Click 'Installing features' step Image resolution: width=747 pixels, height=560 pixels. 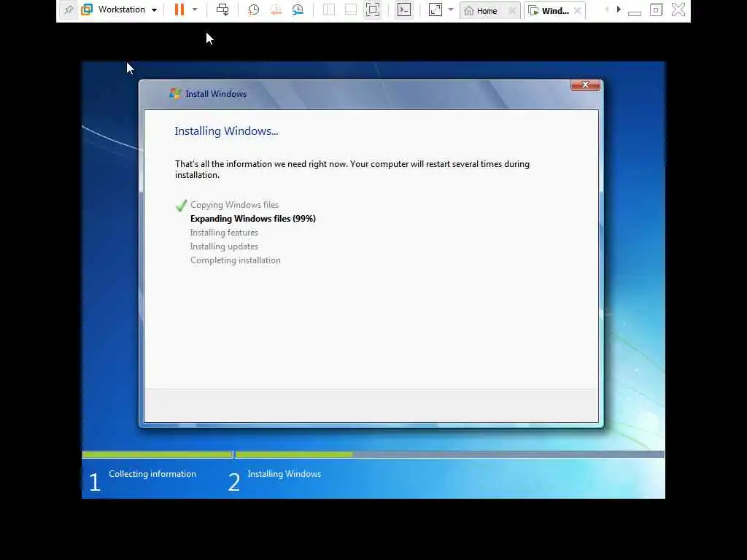point(224,233)
